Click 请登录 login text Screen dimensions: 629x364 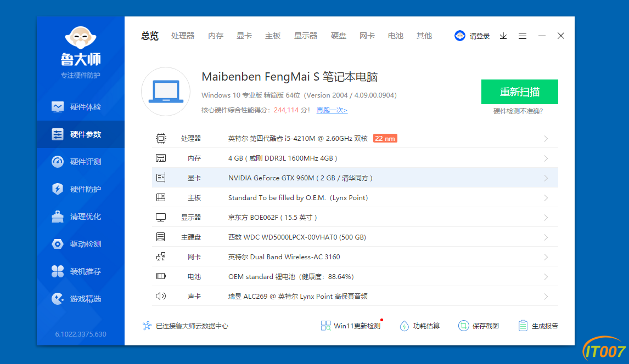tap(480, 36)
